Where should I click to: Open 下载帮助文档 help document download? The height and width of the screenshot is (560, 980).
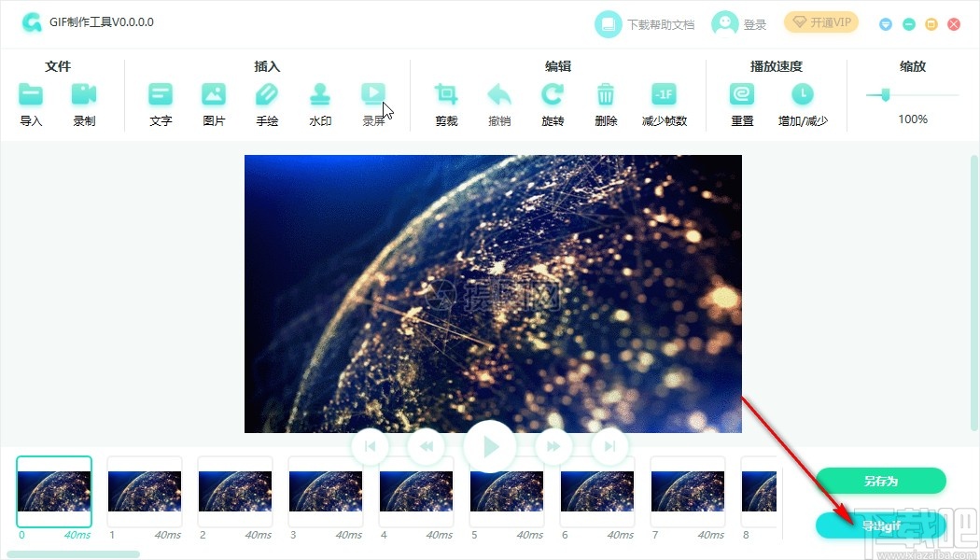(644, 24)
